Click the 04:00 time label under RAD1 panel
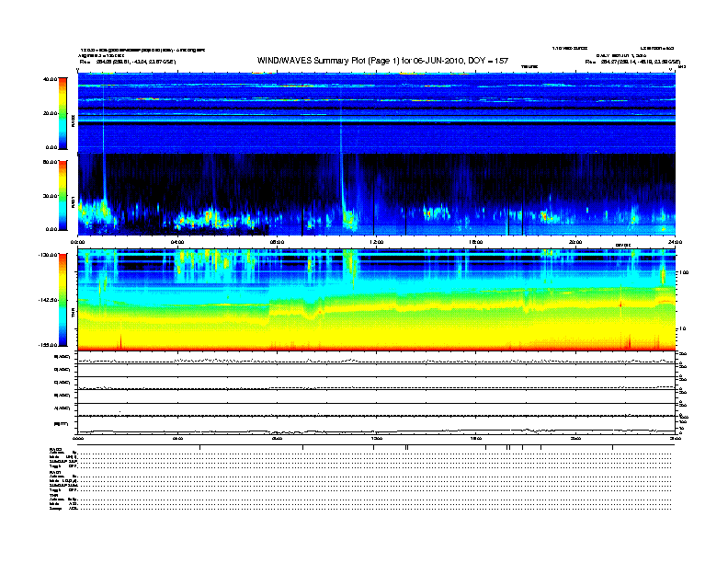The width and height of the screenshot is (728, 563). (x=177, y=242)
